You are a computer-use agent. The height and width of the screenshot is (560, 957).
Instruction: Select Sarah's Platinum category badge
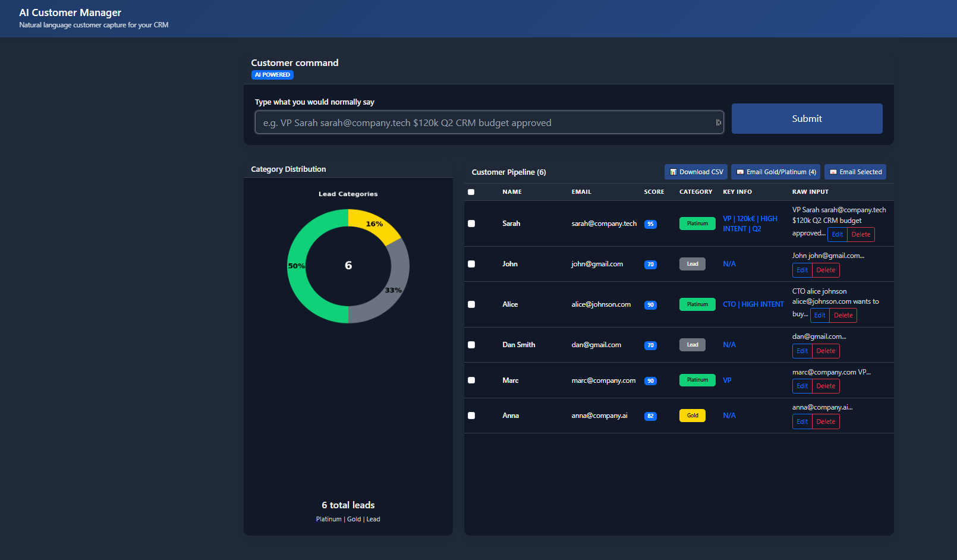coord(697,223)
